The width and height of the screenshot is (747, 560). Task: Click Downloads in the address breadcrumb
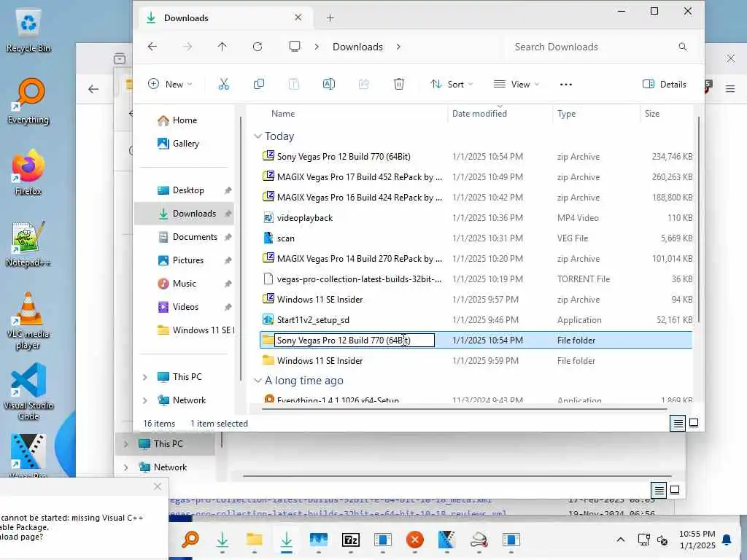[357, 47]
